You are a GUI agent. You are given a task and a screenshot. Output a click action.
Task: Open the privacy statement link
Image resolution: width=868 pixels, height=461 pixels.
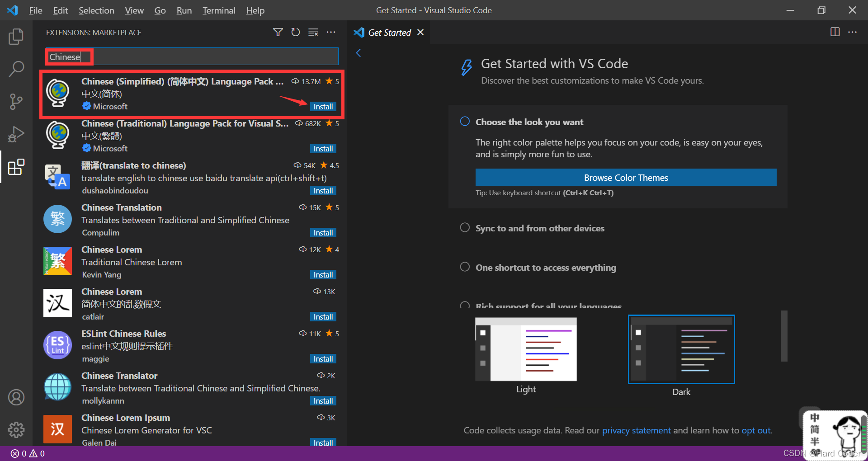636,430
